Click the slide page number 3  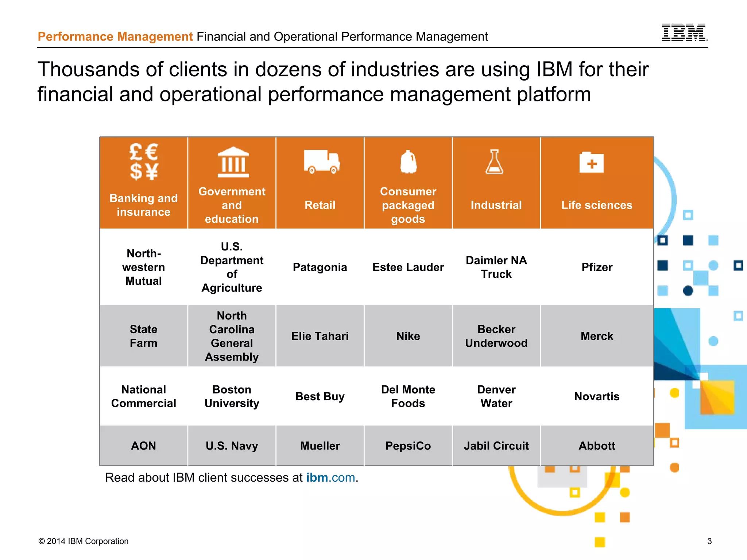709,541
